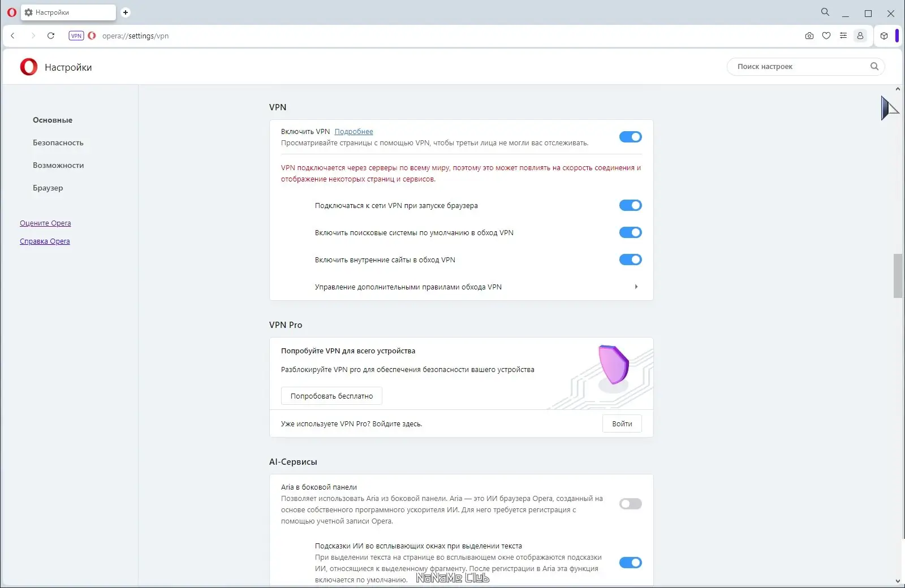
Task: Click the Opera logo beside the Настройки heading
Action: (29, 67)
